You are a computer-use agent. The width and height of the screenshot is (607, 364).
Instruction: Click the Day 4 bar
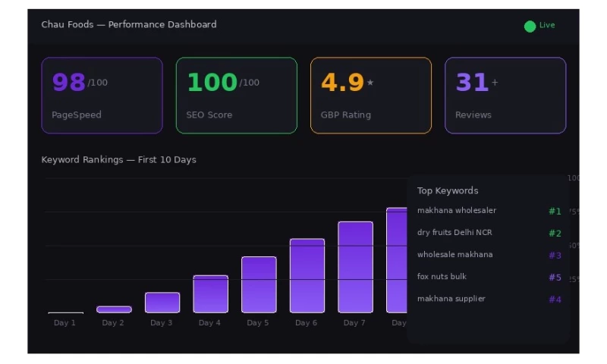tap(211, 294)
